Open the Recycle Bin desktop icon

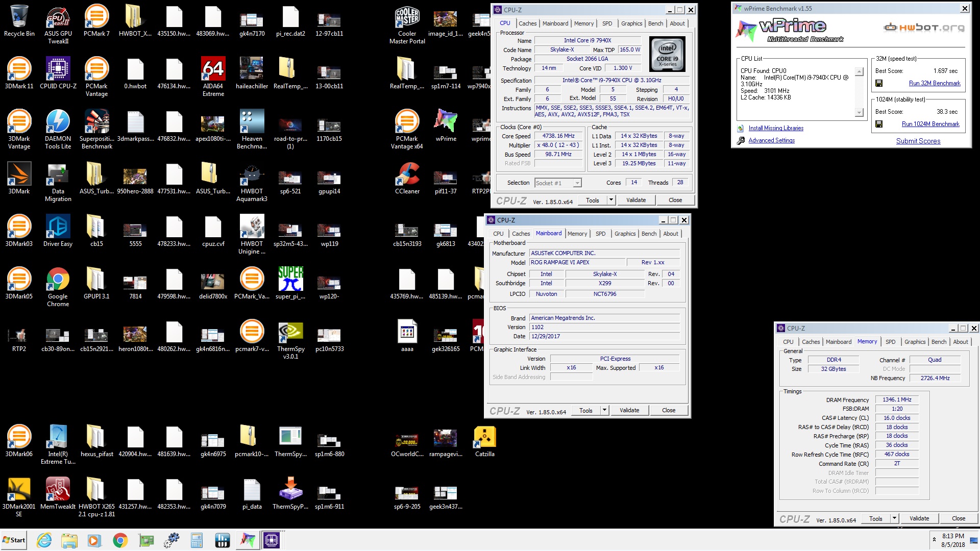(x=19, y=20)
